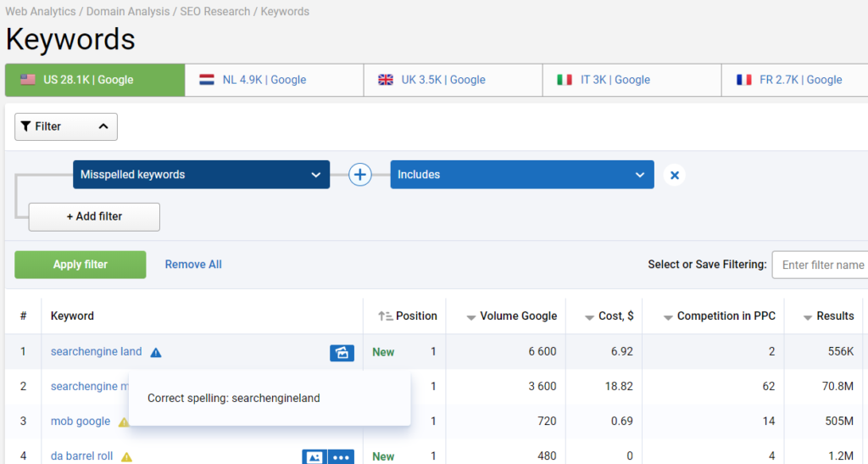
Task: Switch to the UK 3.5K | Google tab
Action: click(453, 80)
